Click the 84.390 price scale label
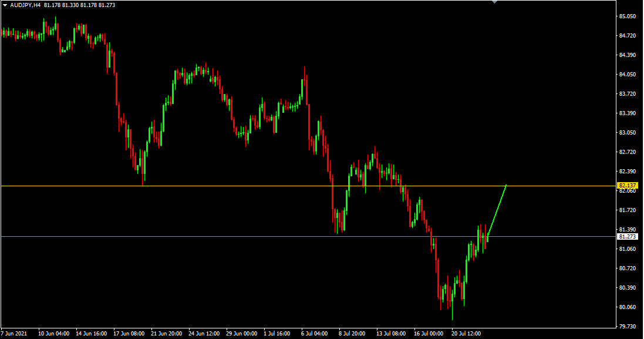The image size is (644, 339). pos(628,55)
